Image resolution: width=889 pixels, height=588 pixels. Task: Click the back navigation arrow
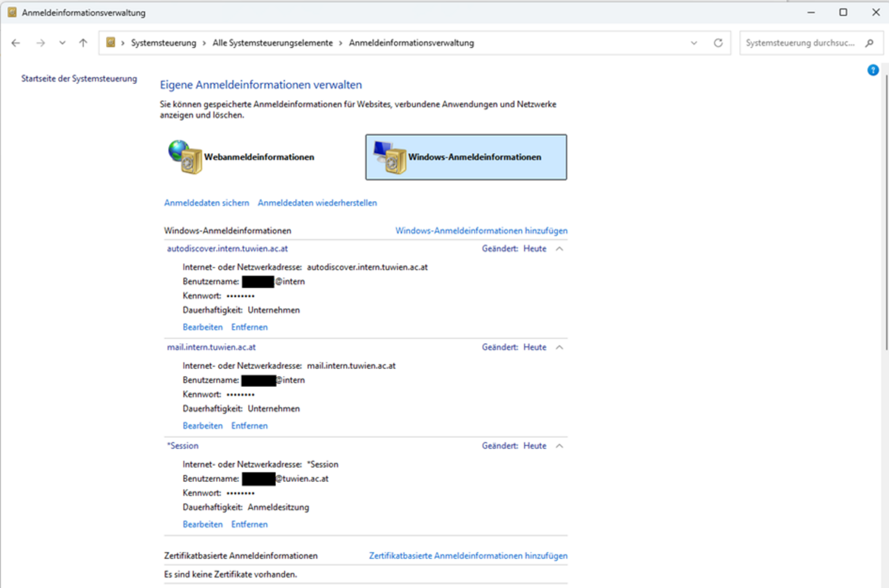[15, 43]
